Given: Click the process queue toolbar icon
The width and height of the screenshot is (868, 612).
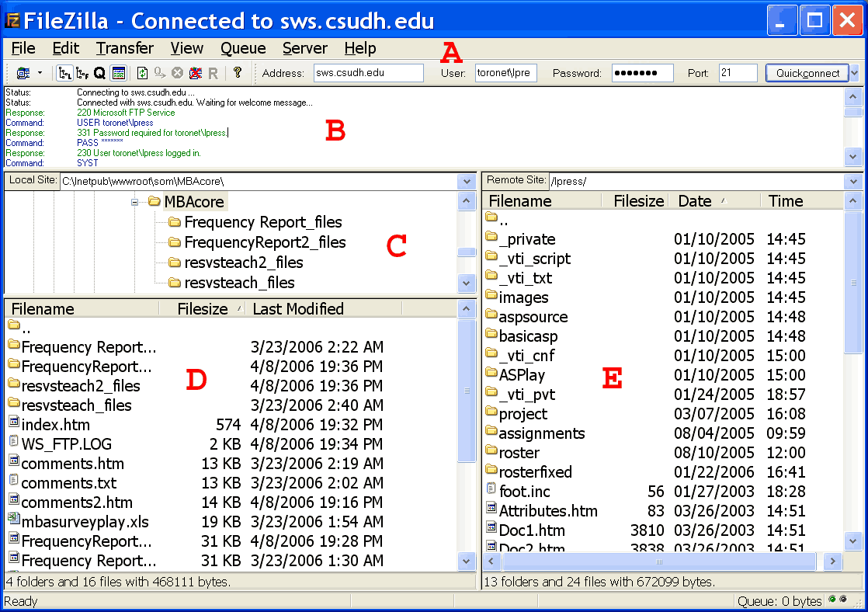Looking at the screenshot, I should [x=160, y=72].
